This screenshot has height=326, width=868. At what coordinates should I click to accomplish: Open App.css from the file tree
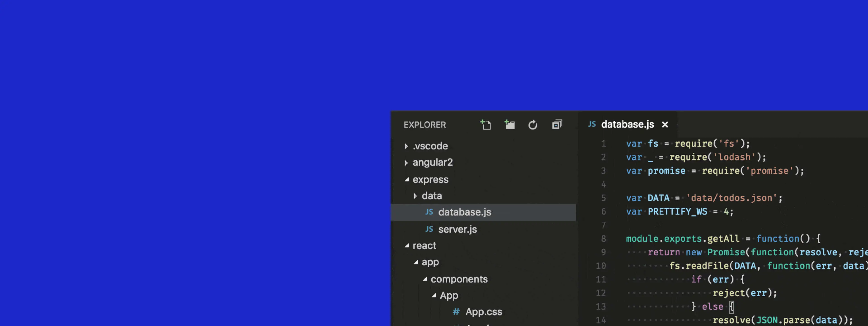[484, 312]
